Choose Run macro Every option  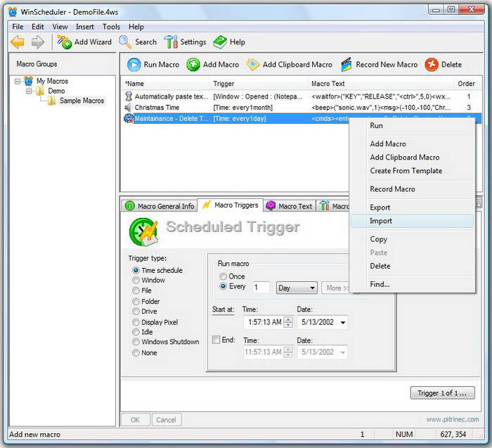pos(223,286)
